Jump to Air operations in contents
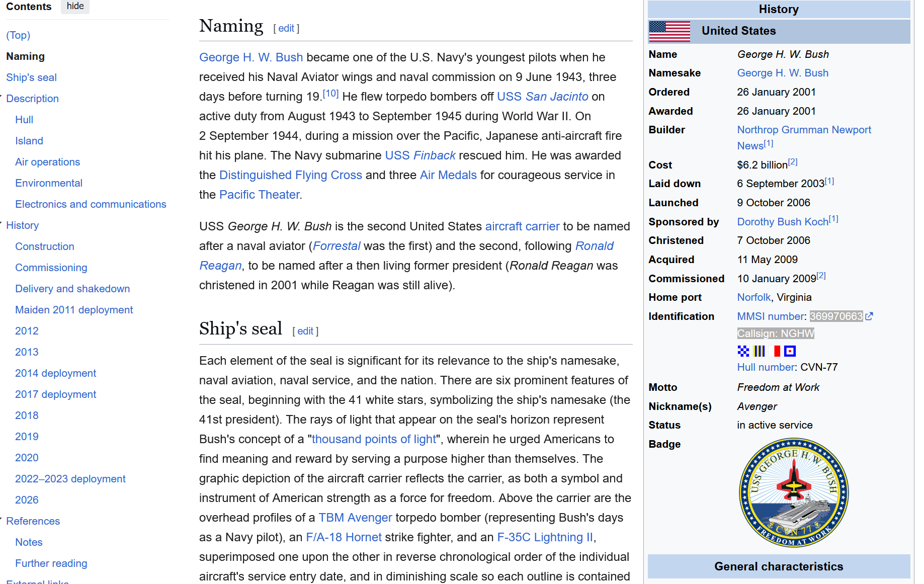The width and height of the screenshot is (924, 584). pyautogui.click(x=47, y=162)
